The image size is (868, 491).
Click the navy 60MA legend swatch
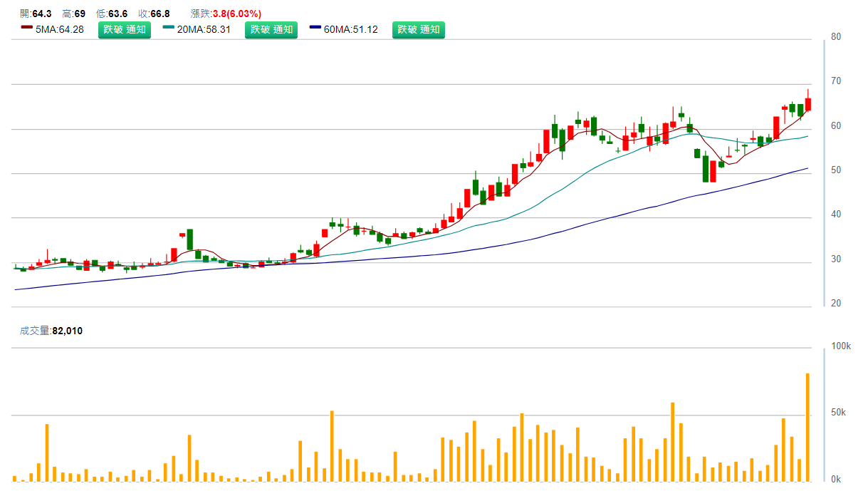315,29
